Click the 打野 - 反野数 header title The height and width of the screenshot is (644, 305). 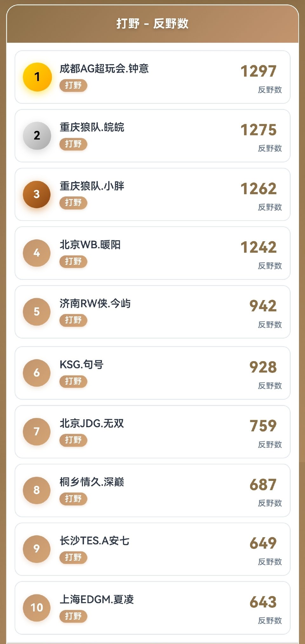[152, 24]
